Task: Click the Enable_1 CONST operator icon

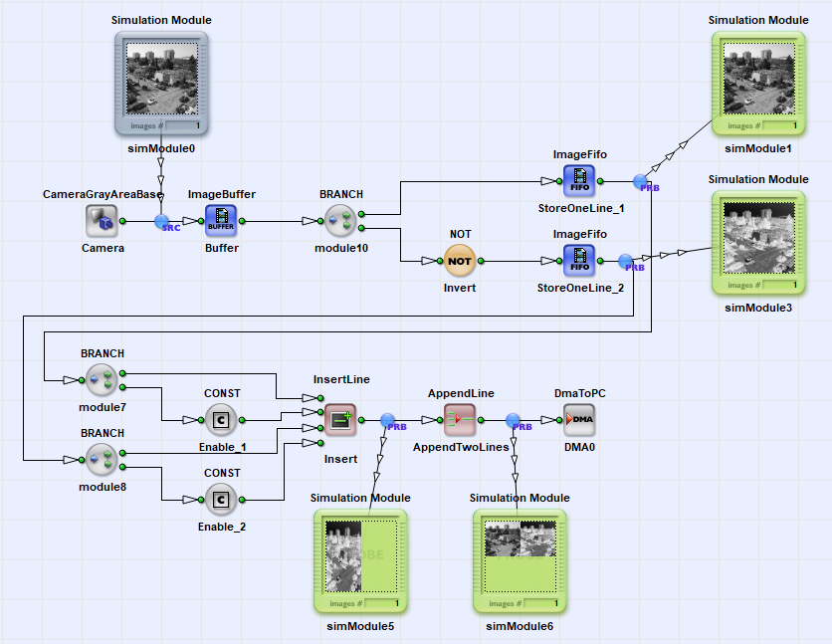Action: (x=221, y=419)
